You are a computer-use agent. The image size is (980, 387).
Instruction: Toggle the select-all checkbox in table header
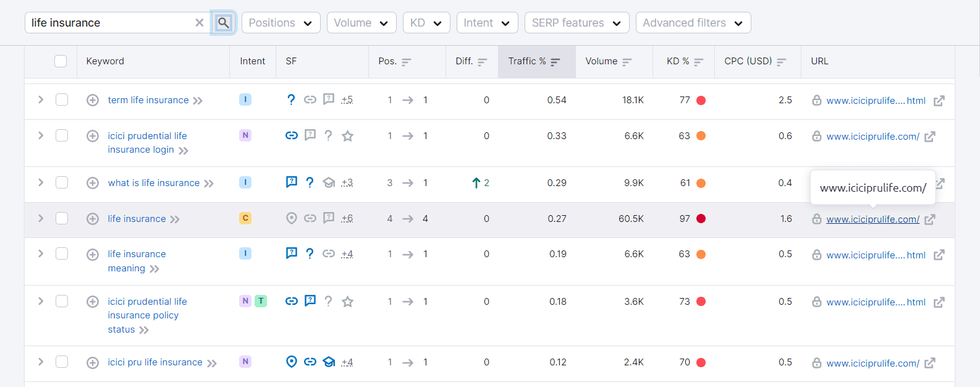tap(61, 61)
